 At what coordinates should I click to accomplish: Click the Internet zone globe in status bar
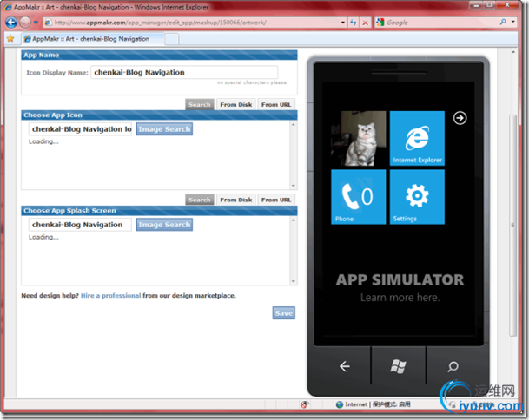[340, 404]
